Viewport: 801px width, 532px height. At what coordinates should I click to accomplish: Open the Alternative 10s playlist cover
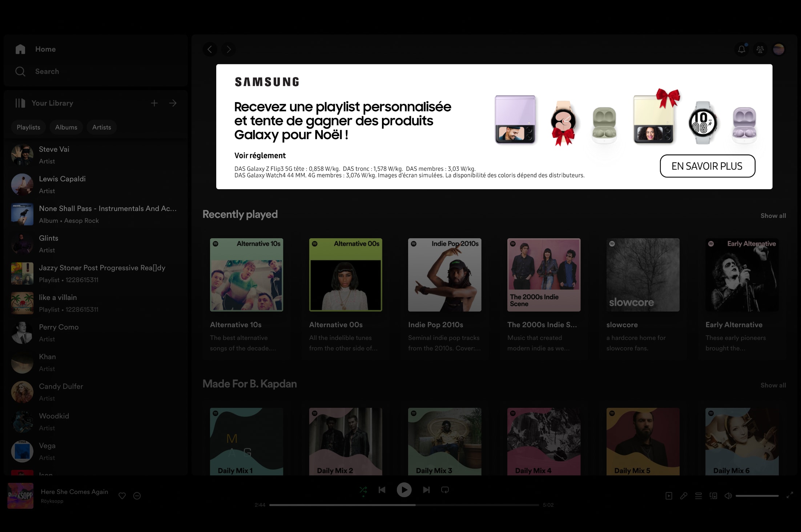(246, 275)
